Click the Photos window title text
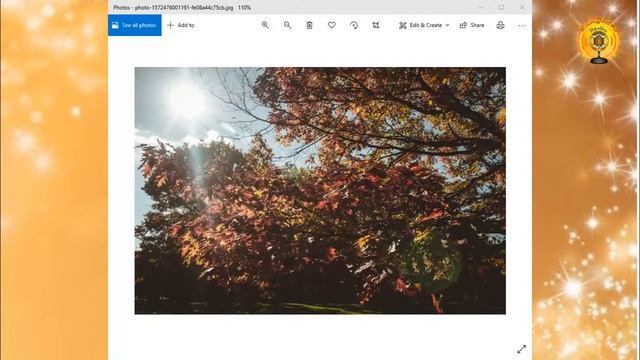 pyautogui.click(x=182, y=7)
